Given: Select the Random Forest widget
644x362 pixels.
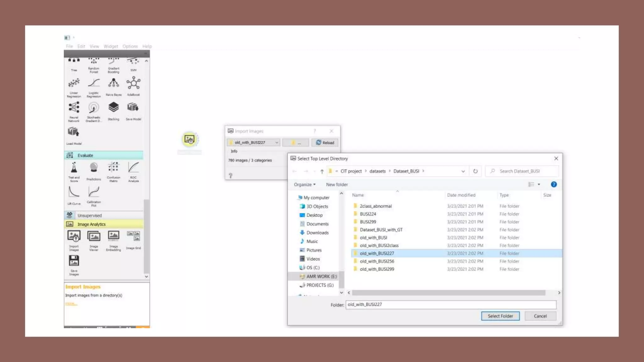Looking at the screenshot, I should (x=94, y=65).
